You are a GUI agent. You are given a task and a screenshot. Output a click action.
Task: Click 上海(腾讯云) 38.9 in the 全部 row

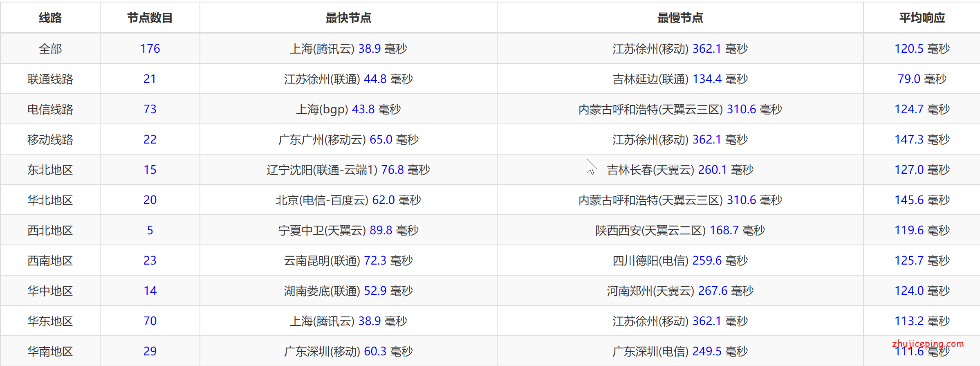coord(348,49)
